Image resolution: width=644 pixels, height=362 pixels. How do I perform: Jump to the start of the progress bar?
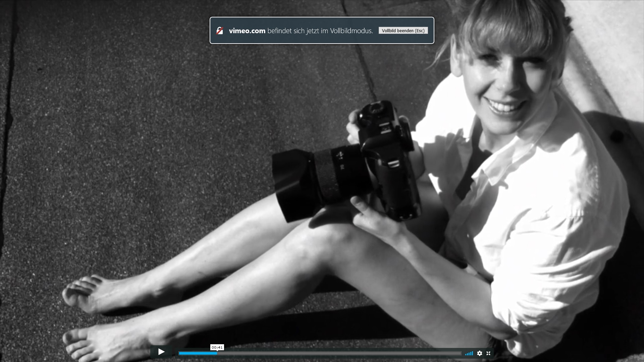pos(179,353)
